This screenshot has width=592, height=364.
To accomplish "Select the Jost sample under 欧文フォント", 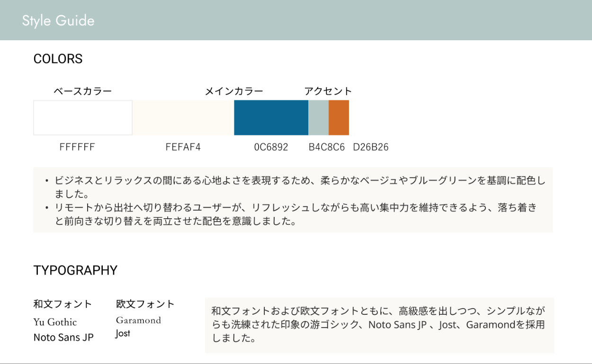I will click(123, 334).
